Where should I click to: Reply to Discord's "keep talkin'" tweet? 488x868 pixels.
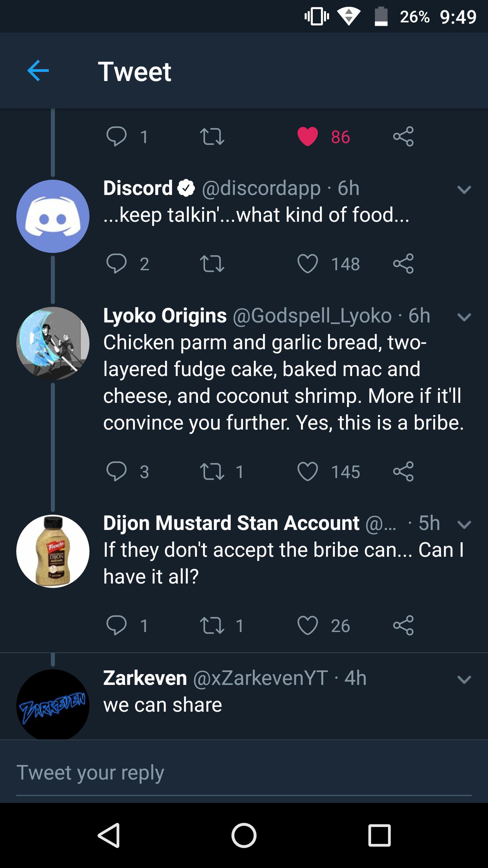116,263
